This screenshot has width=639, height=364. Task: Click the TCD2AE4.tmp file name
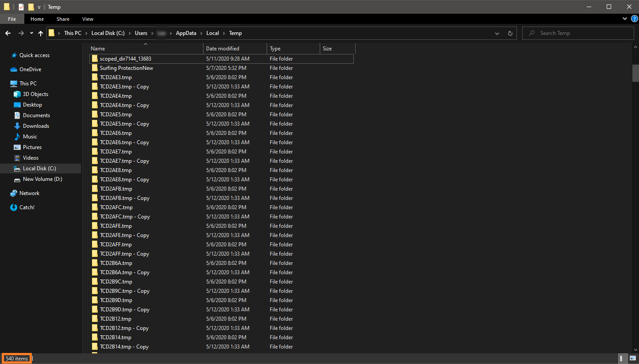116,96
